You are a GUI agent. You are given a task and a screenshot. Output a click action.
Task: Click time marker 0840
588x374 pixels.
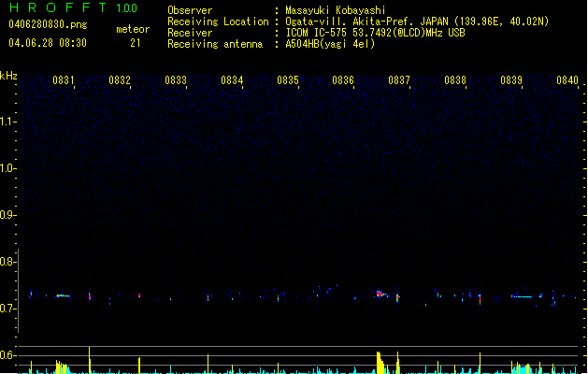(x=567, y=80)
